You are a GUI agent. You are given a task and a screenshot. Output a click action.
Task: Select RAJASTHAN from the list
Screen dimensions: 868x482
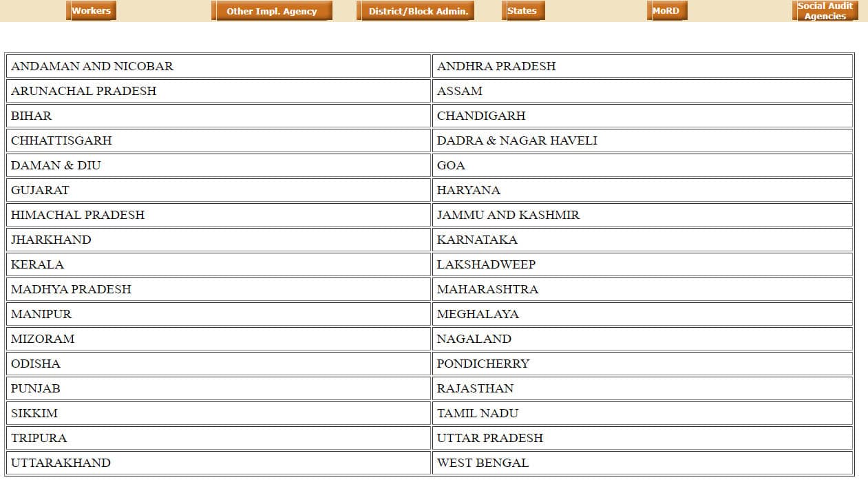pos(474,388)
